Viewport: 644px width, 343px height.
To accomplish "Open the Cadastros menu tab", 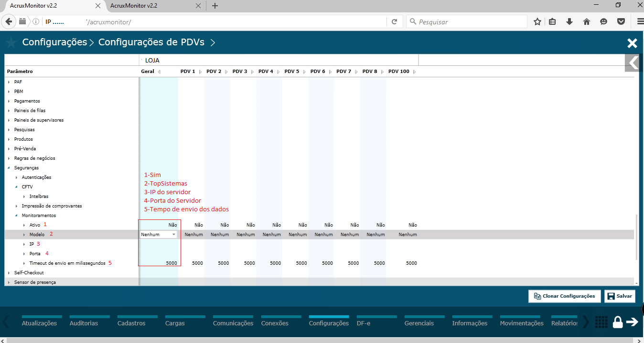I will [x=131, y=323].
